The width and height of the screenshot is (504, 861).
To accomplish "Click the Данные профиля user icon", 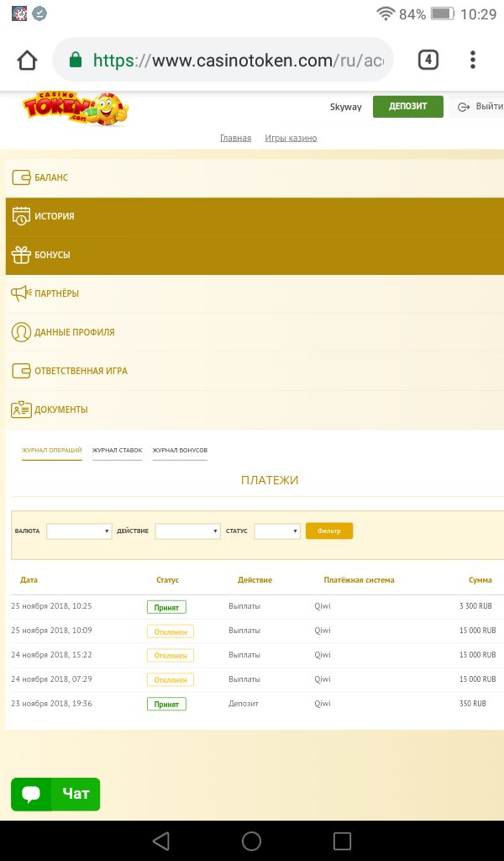I will pyautogui.click(x=21, y=332).
